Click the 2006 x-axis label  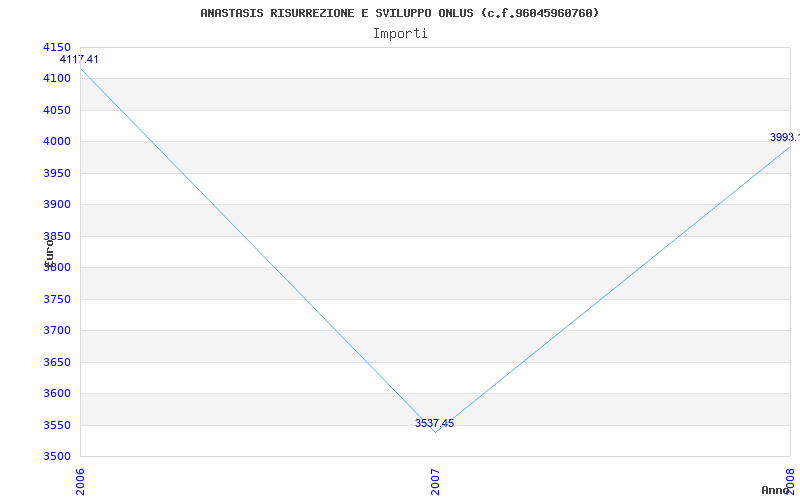pos(80,480)
